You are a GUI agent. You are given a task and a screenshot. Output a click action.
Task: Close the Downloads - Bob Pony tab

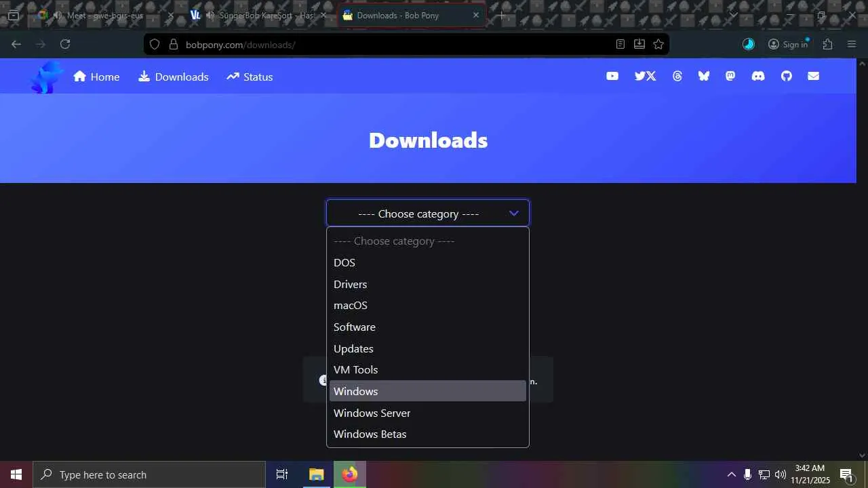point(476,15)
